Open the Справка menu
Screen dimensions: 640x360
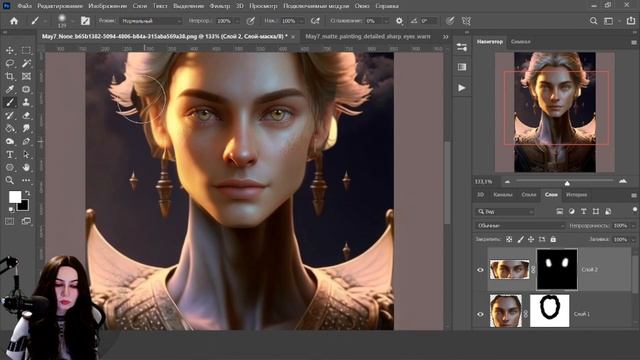pyautogui.click(x=387, y=6)
